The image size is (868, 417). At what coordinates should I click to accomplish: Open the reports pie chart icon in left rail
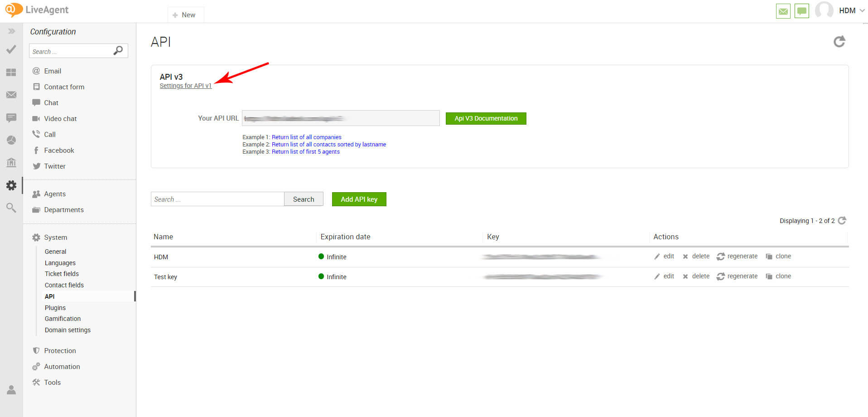(11, 140)
